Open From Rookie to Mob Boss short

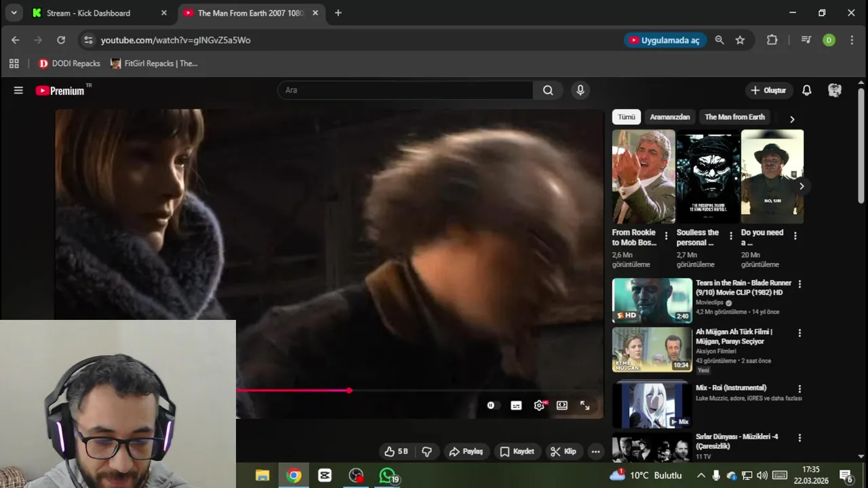644,177
